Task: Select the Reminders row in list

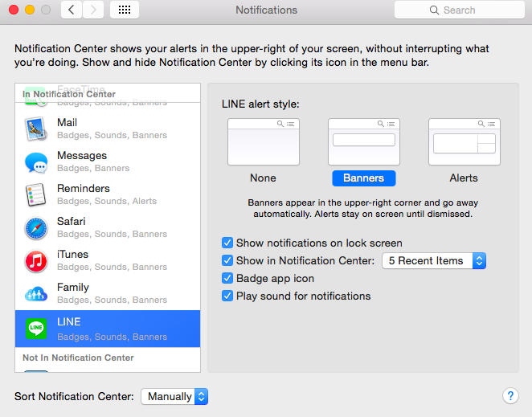Action: (108, 194)
